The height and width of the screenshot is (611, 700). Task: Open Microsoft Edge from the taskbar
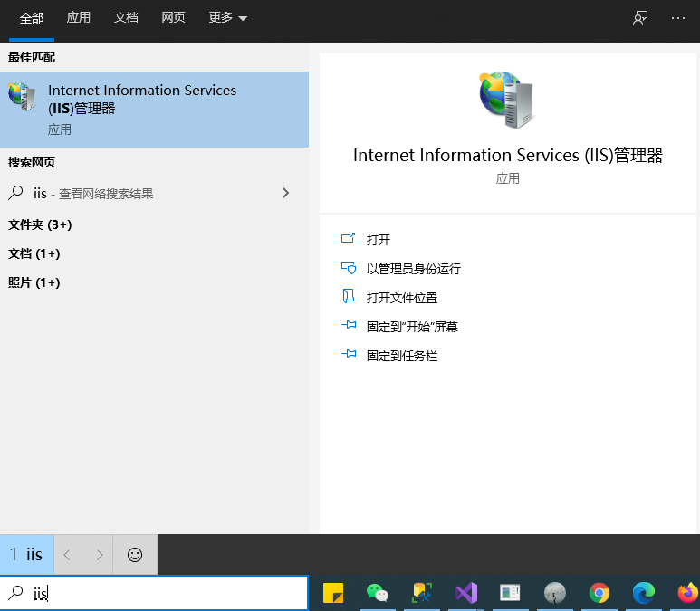coord(644,593)
